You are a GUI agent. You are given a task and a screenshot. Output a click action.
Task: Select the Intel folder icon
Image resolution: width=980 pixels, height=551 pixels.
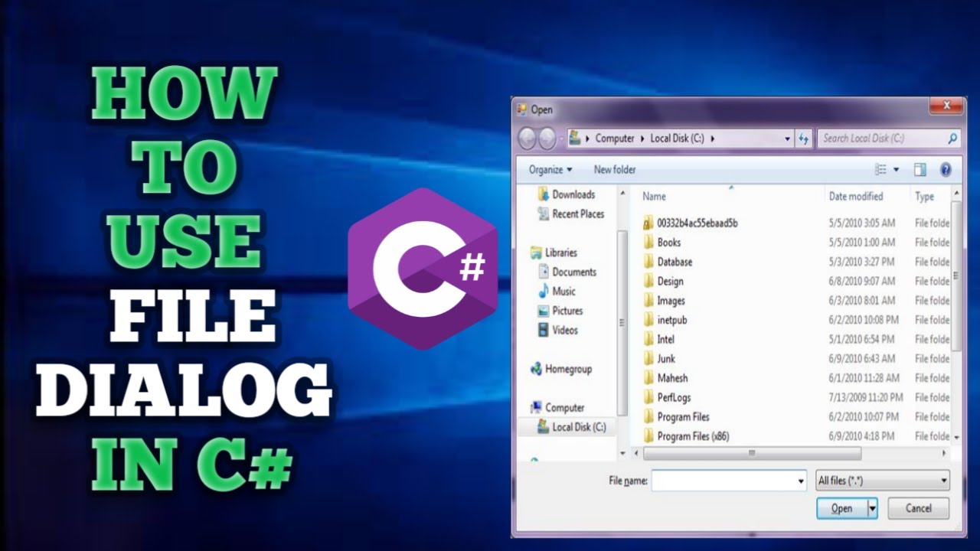click(x=648, y=339)
